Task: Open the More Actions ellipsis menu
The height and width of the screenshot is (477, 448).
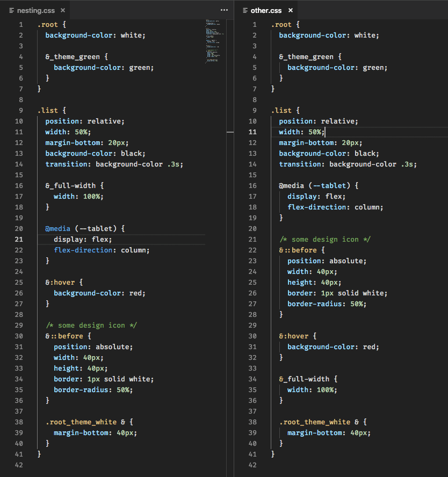Action: click(224, 10)
